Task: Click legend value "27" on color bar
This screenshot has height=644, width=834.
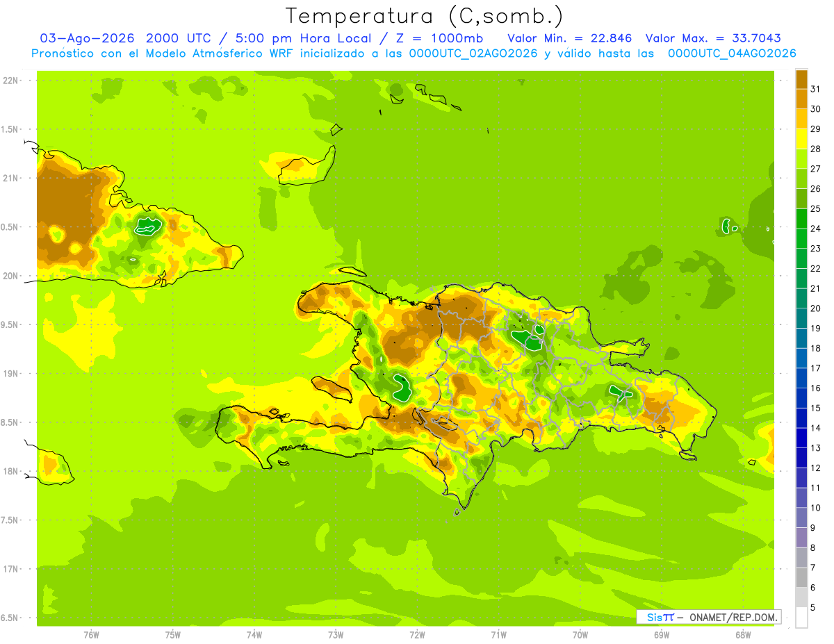Action: [x=816, y=169]
